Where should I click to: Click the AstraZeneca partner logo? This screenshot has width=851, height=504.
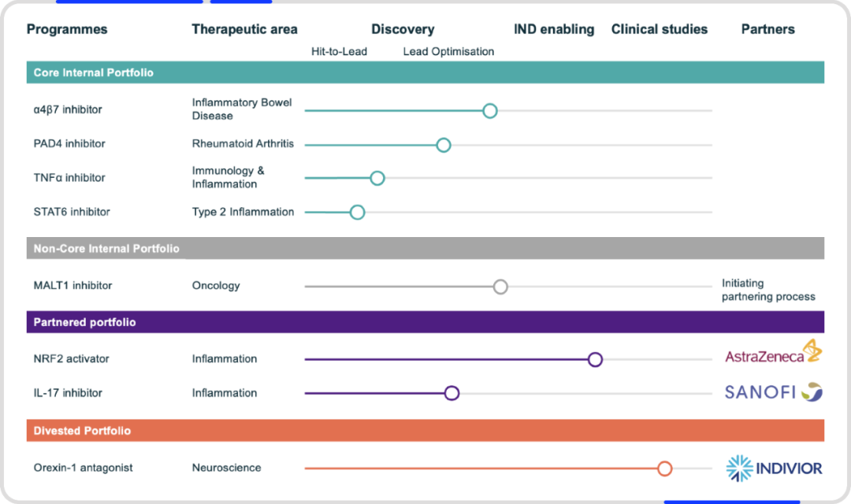click(774, 351)
